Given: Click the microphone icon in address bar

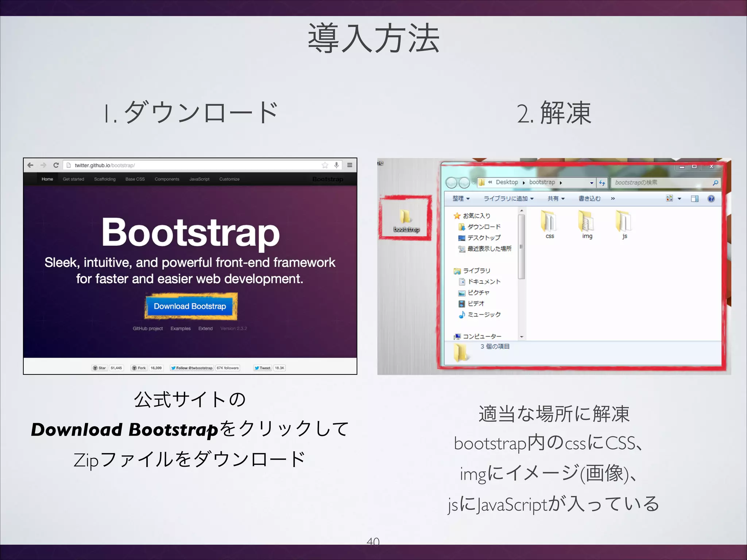Looking at the screenshot, I should (337, 165).
